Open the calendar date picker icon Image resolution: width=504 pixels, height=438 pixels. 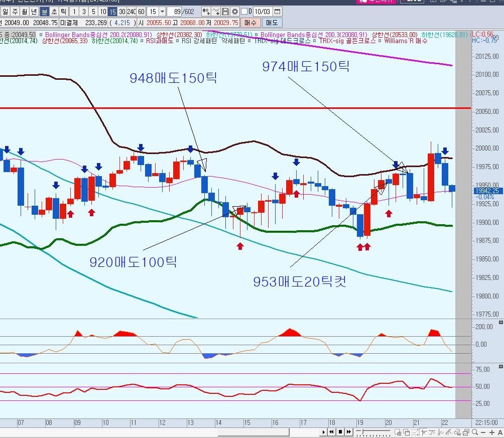coord(278,11)
